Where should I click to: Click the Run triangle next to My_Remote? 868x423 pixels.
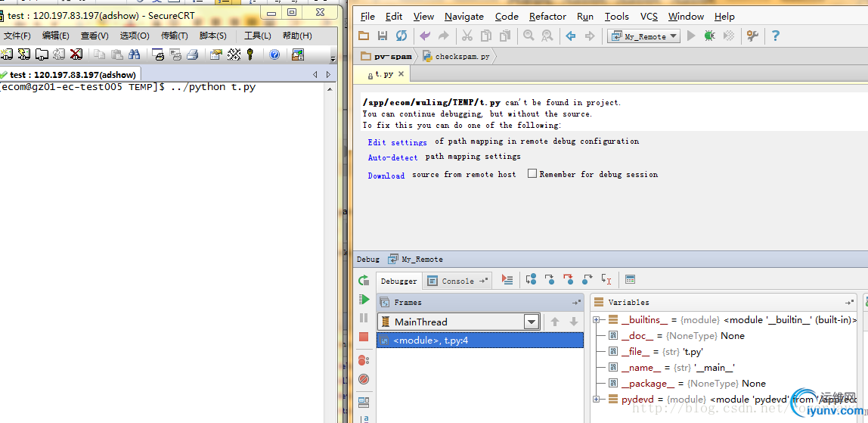pos(691,36)
